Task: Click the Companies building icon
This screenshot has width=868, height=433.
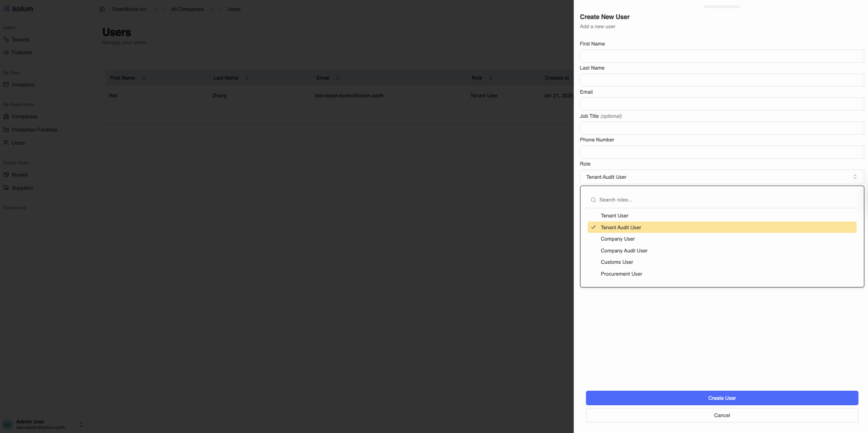Action: coord(6,116)
